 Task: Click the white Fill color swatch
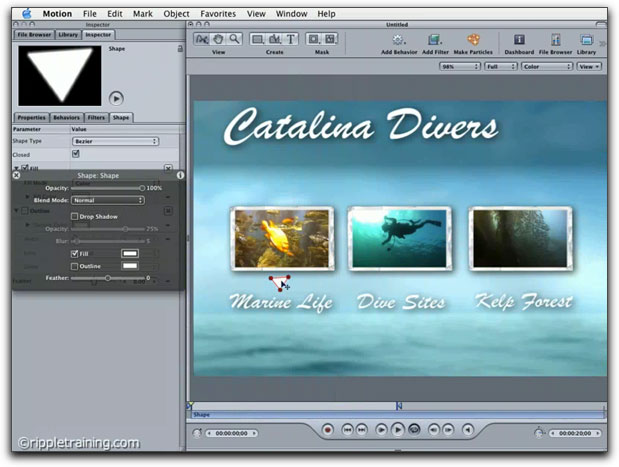tap(129, 254)
